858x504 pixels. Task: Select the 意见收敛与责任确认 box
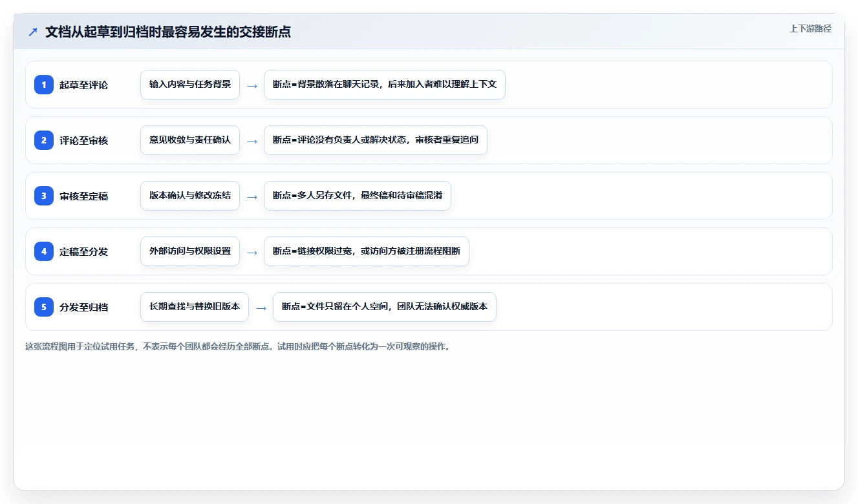click(x=190, y=140)
